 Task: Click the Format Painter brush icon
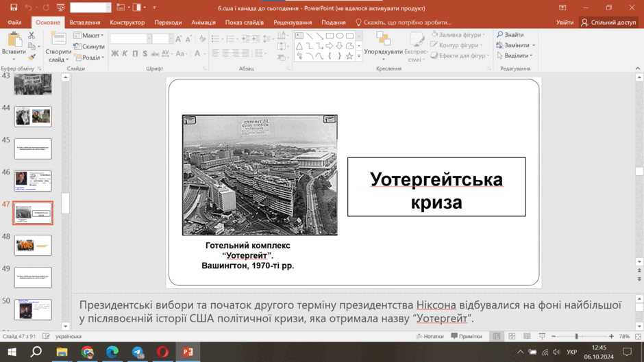pyautogui.click(x=32, y=57)
